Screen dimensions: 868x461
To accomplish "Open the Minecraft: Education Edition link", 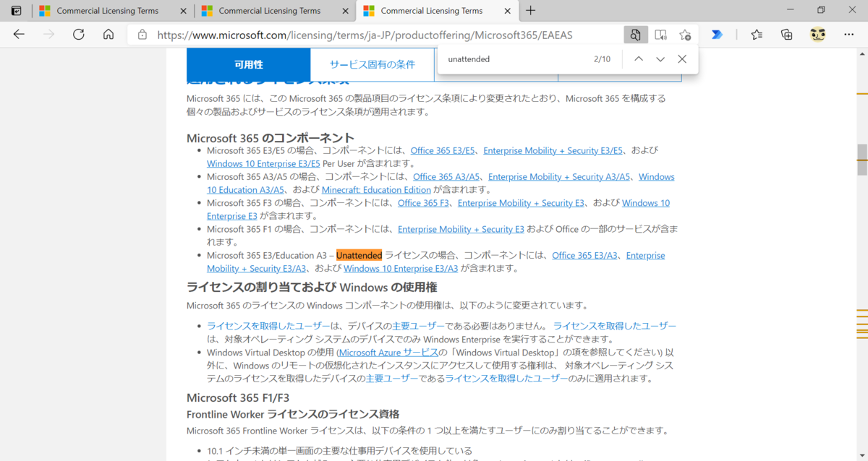I will pyautogui.click(x=376, y=190).
